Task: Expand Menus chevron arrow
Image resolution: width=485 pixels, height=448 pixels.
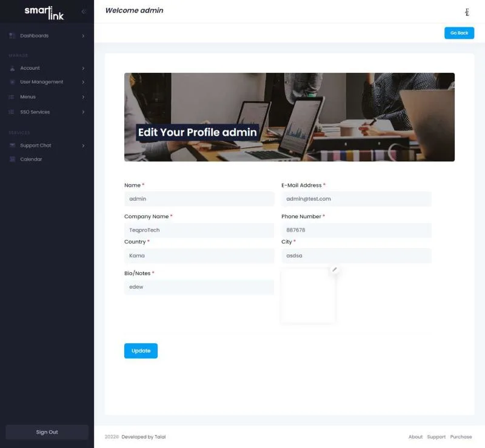Action: (x=83, y=97)
